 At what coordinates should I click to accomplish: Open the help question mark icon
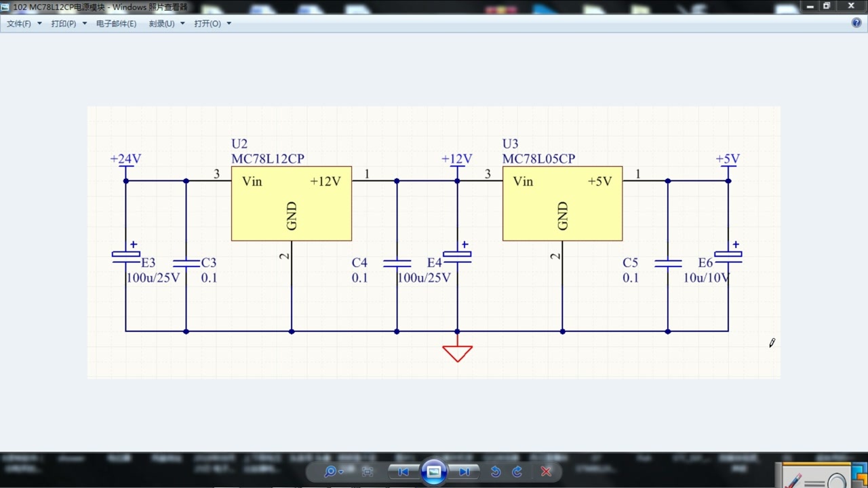pyautogui.click(x=856, y=23)
